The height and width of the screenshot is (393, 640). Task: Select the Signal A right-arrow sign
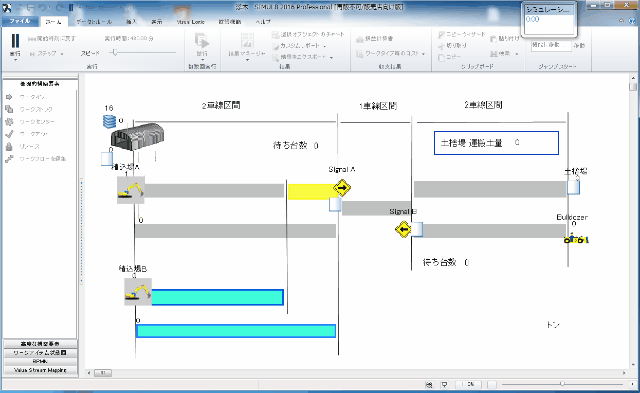[x=342, y=188]
